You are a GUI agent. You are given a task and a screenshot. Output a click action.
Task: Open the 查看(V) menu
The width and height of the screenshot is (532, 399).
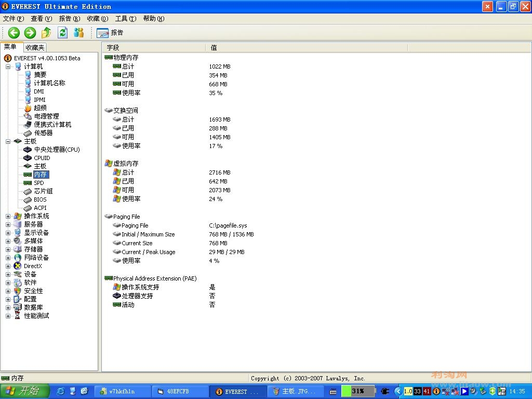(x=42, y=19)
